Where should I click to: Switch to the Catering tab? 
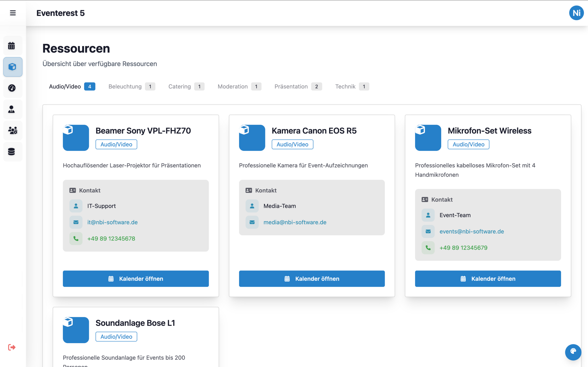186,87
